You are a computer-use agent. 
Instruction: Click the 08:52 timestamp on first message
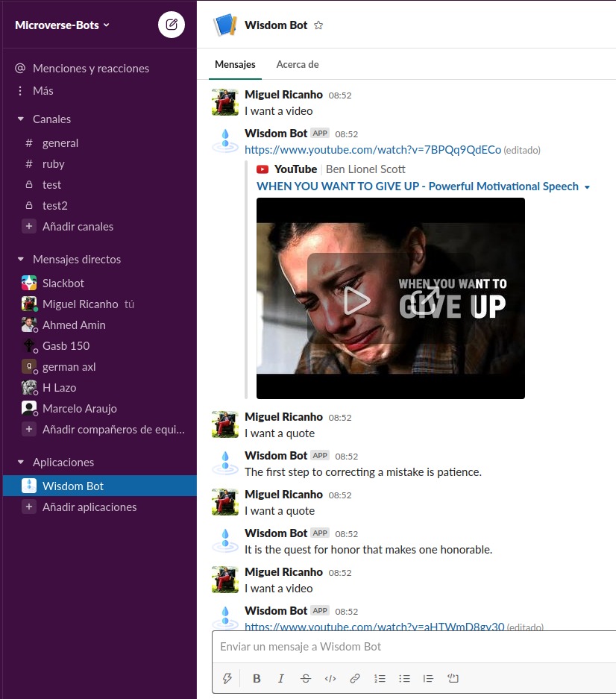(x=339, y=95)
